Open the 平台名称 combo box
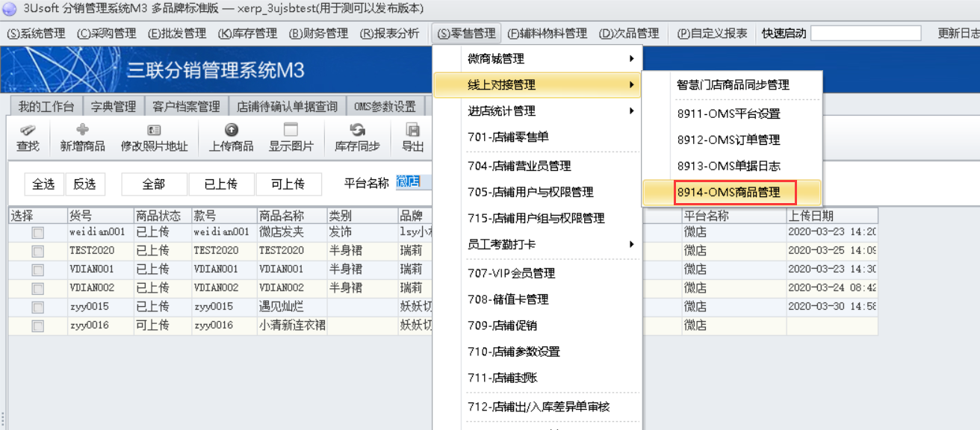The width and height of the screenshot is (980, 430). (x=413, y=181)
